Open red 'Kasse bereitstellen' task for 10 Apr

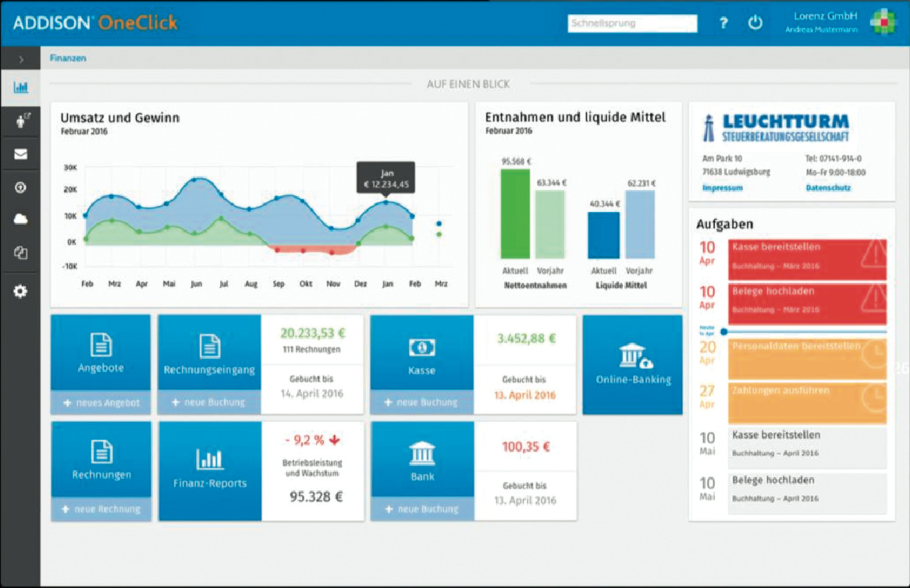(x=807, y=259)
